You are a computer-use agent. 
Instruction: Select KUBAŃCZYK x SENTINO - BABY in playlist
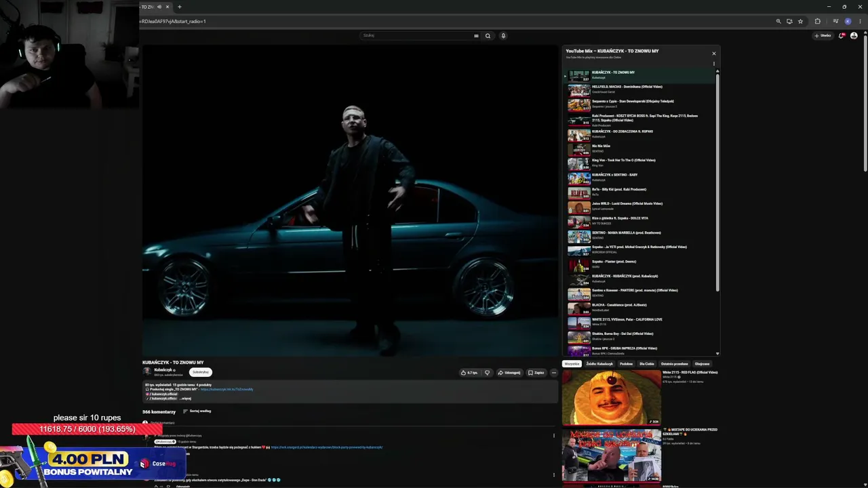click(641, 178)
